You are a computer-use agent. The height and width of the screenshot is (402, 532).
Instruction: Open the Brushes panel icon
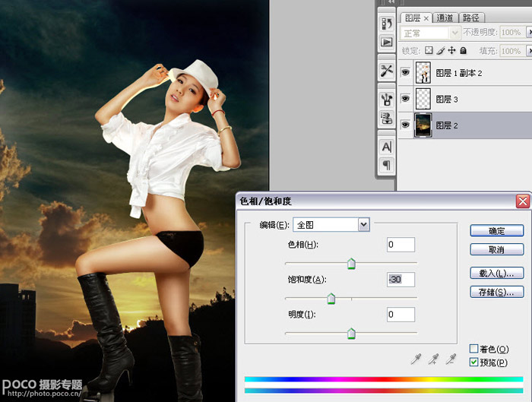point(387,100)
